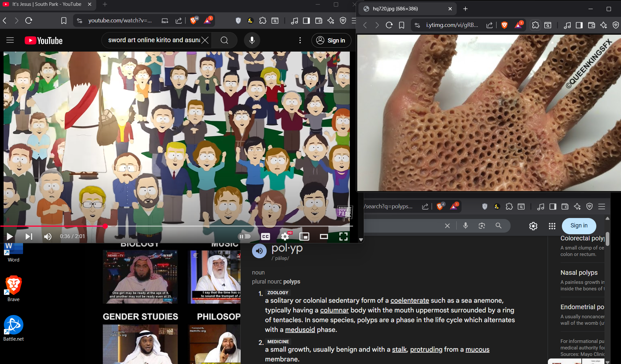This screenshot has width=621, height=364.
Task: Open YouTube player settings gear
Action: (285, 237)
